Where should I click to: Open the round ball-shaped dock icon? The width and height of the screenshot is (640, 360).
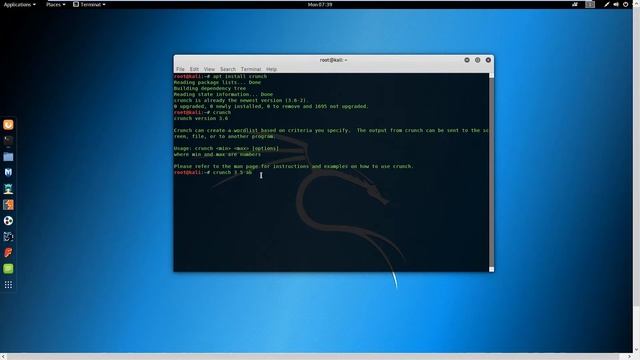(8, 221)
